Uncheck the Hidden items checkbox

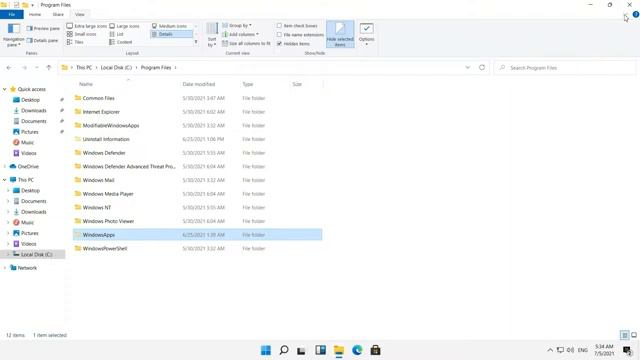pyautogui.click(x=279, y=44)
